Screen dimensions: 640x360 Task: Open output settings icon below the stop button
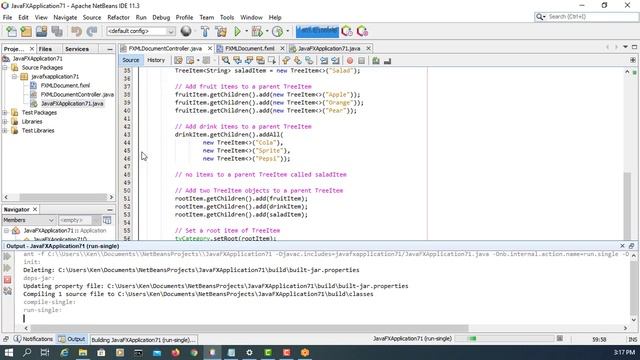[x=7, y=291]
